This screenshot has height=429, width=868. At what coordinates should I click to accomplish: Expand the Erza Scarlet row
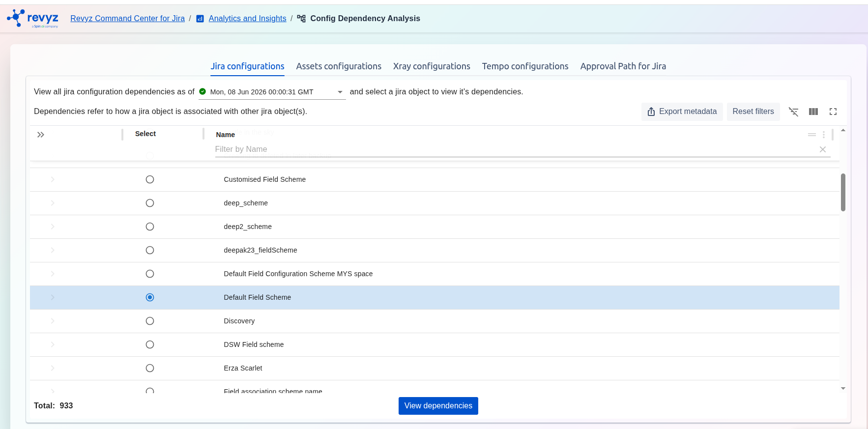click(53, 368)
